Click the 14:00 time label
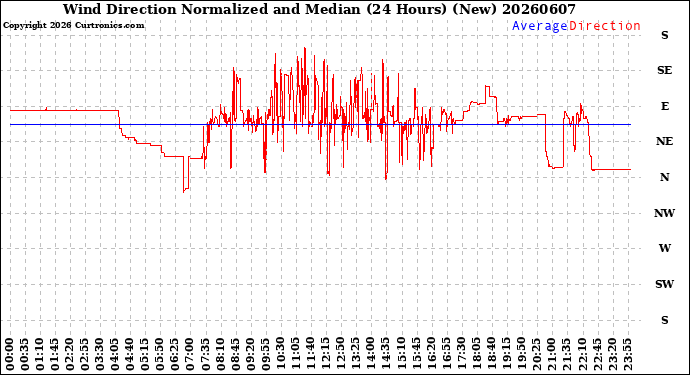690x375 pixels. (x=371, y=354)
